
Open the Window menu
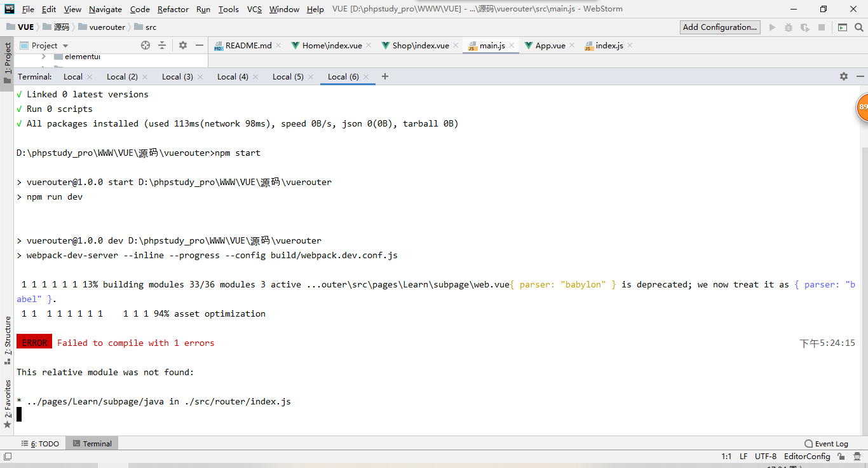[x=284, y=9]
